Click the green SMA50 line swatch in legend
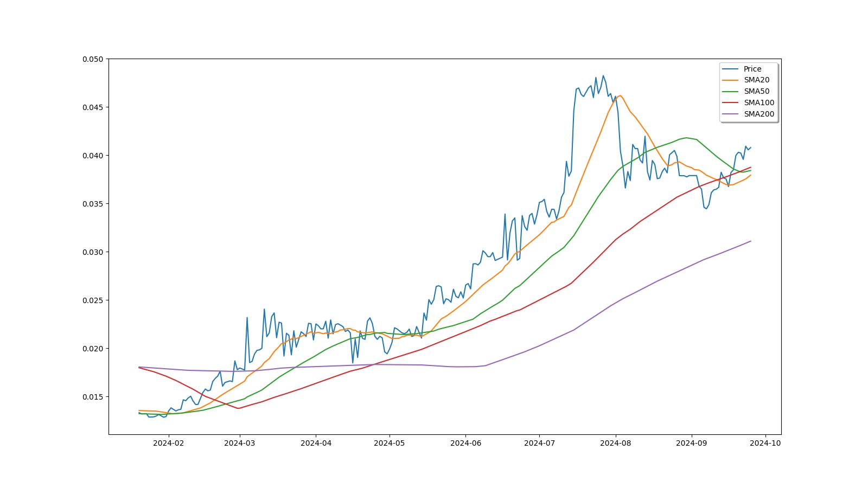 tap(731, 92)
